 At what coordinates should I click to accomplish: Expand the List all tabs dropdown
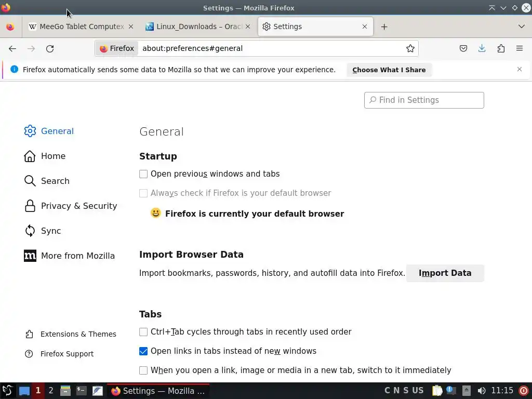pos(522,26)
